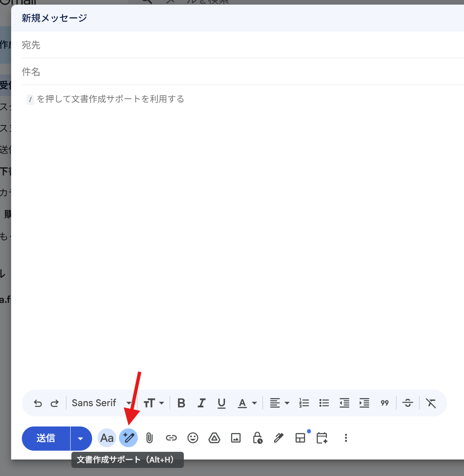464x476 pixels.
Task: Insert a photo with the image icon
Action: 236,438
